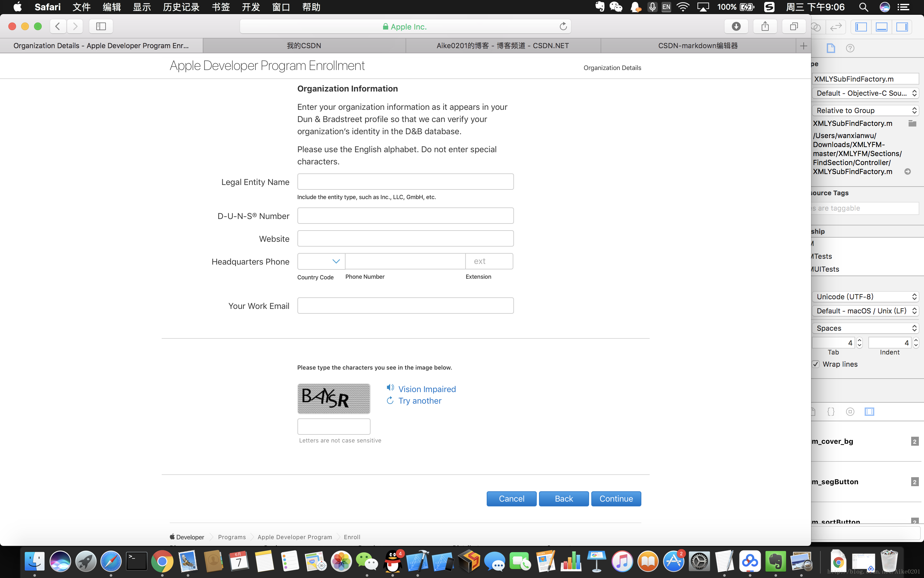Open Siri from the menu bar

(885, 7)
